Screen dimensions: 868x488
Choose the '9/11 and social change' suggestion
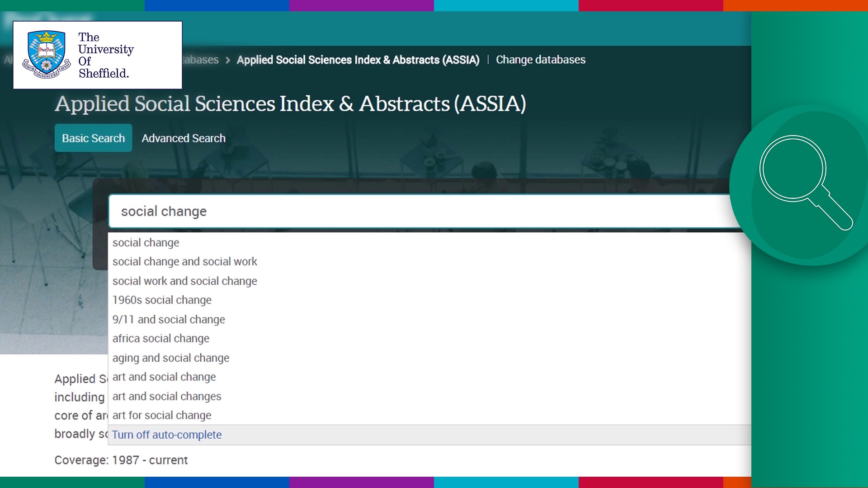[x=169, y=319]
